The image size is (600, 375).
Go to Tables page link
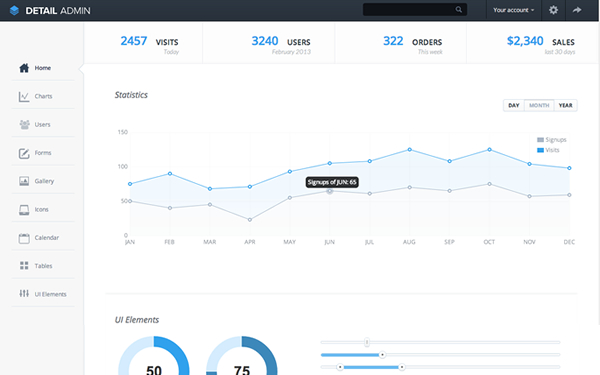click(x=43, y=266)
